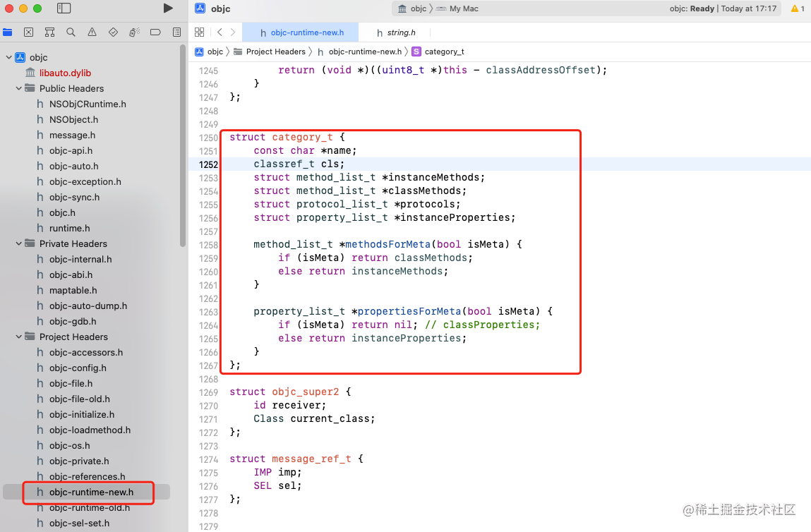Collapse the Public Headers group
Screen dimensions: 811x532
18,88
